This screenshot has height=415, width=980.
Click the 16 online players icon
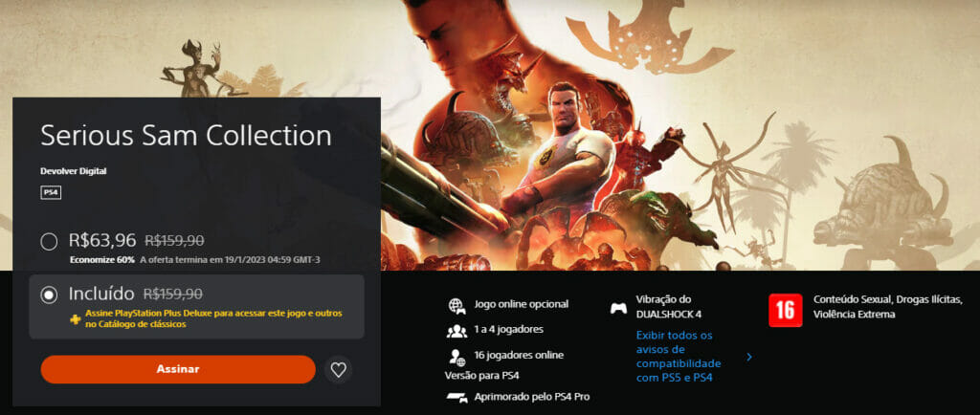click(457, 357)
